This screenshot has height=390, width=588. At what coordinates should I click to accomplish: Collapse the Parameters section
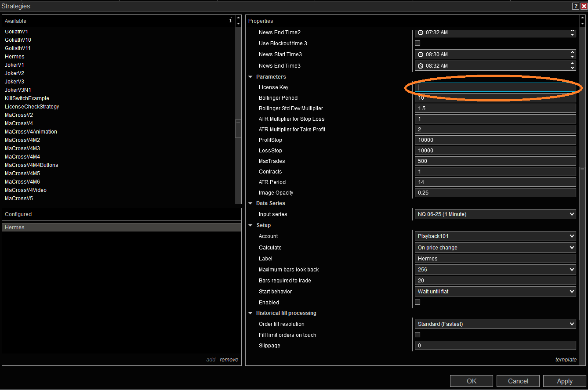(x=250, y=77)
